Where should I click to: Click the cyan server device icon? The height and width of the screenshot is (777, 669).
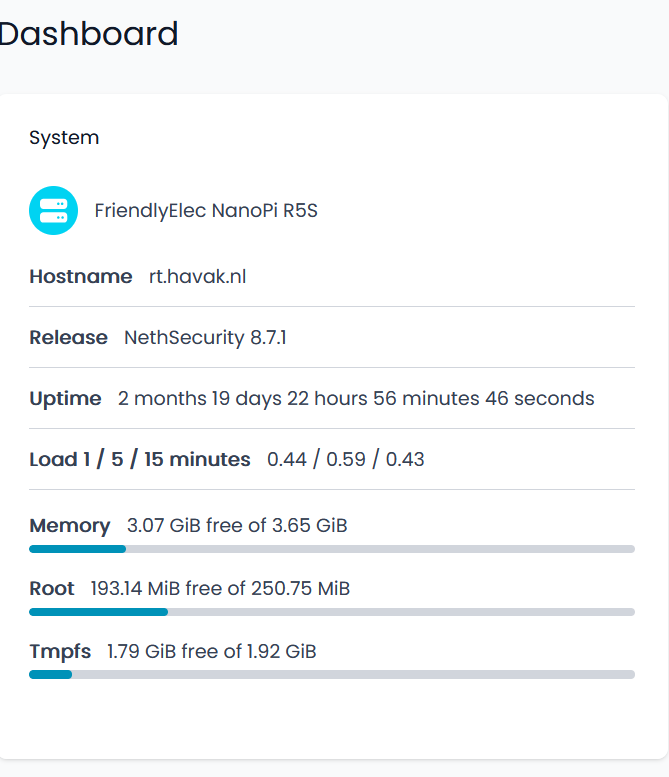click(54, 211)
